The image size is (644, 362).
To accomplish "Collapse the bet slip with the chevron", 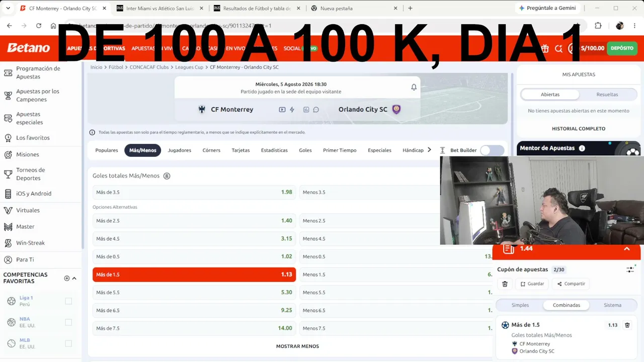I will point(627,249).
